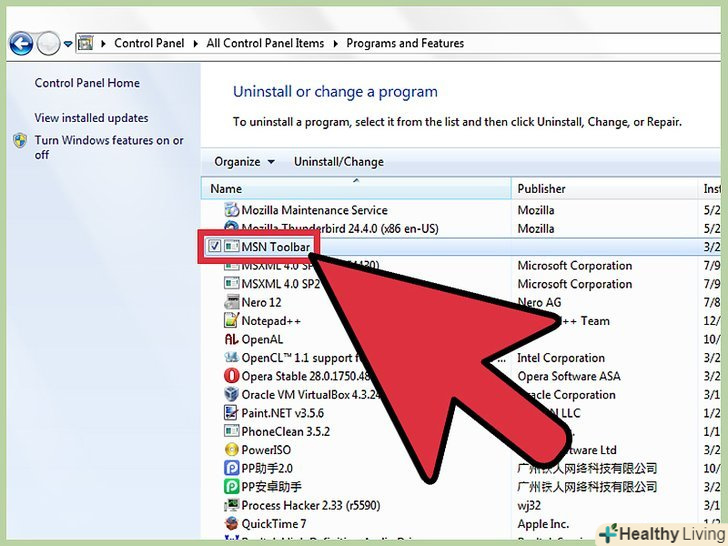Click the Paint.NET v3.5.6 icon

231,412
